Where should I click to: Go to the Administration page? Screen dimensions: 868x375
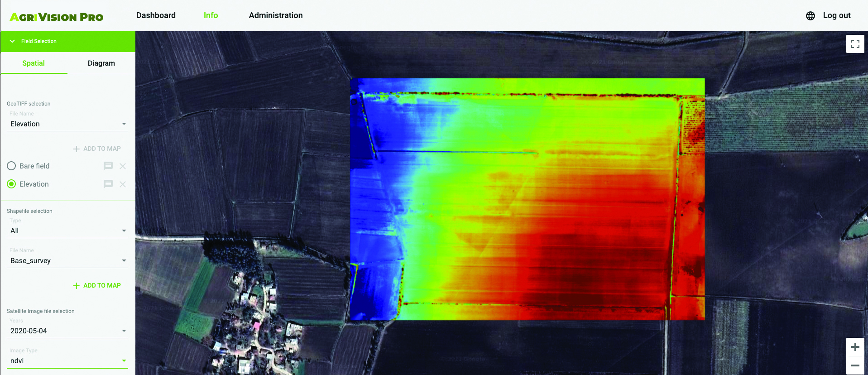[x=275, y=15]
